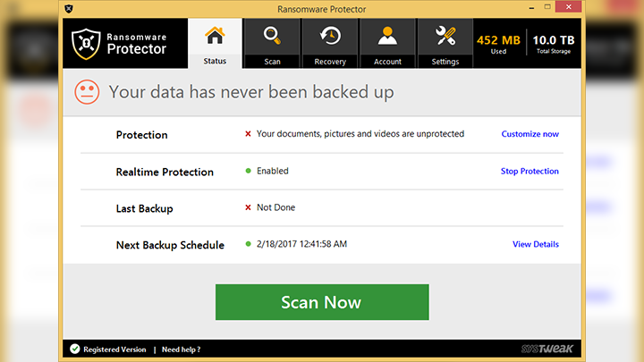This screenshot has height=362, width=644.
Task: Click the Need help? link
Action: [x=181, y=349]
